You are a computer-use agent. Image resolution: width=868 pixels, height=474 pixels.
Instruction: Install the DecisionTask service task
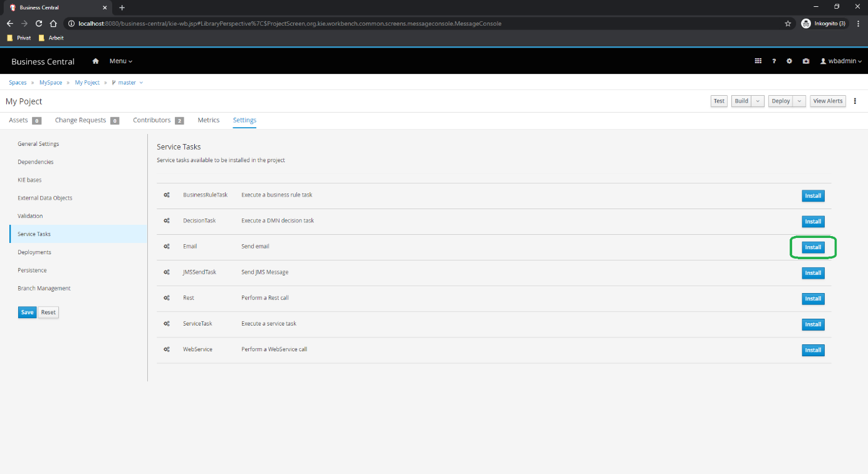pyautogui.click(x=813, y=222)
